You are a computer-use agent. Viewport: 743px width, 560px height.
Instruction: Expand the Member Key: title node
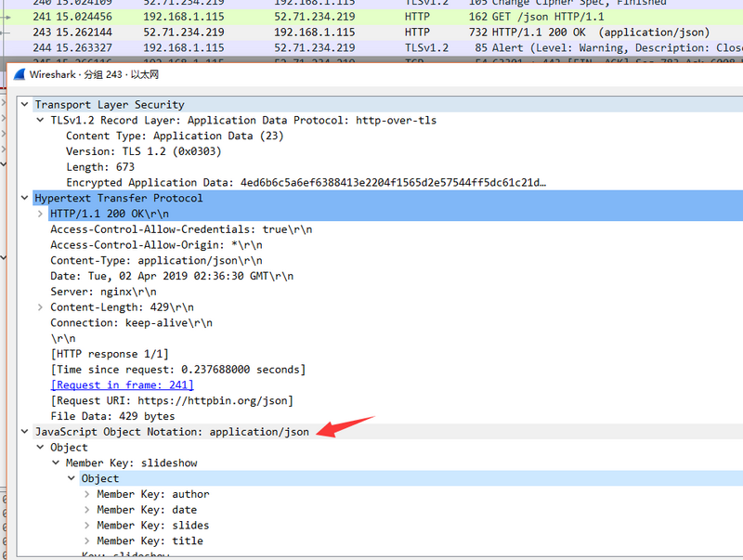[x=86, y=541]
